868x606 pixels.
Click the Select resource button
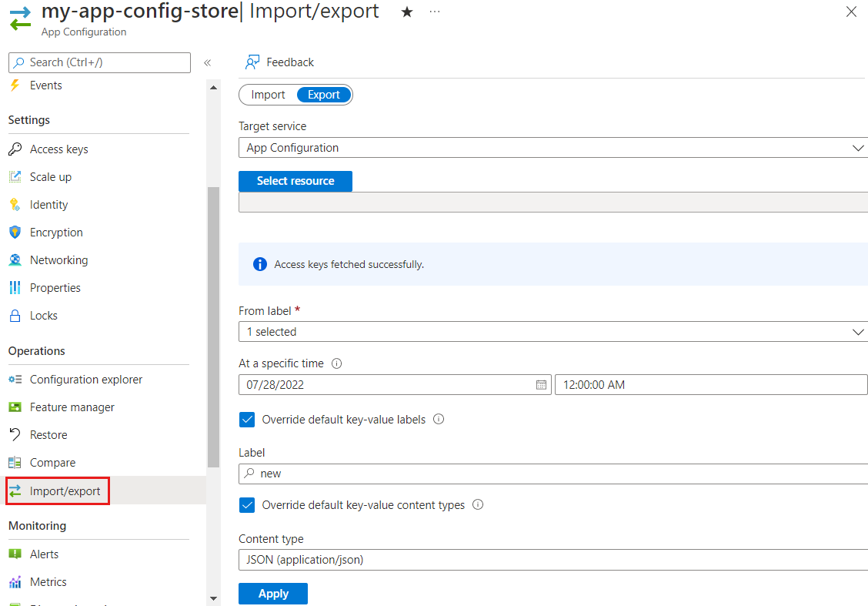(295, 181)
